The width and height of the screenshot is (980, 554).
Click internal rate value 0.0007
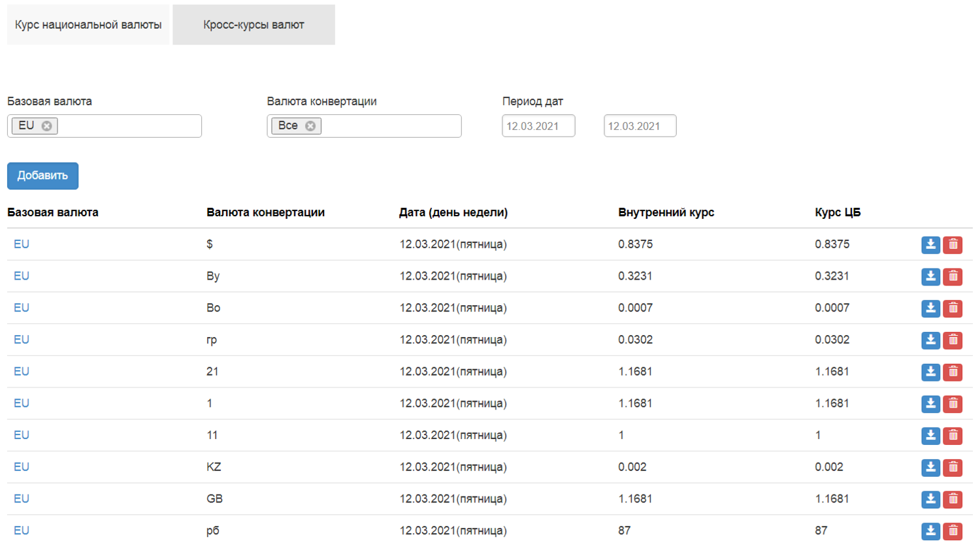click(635, 308)
